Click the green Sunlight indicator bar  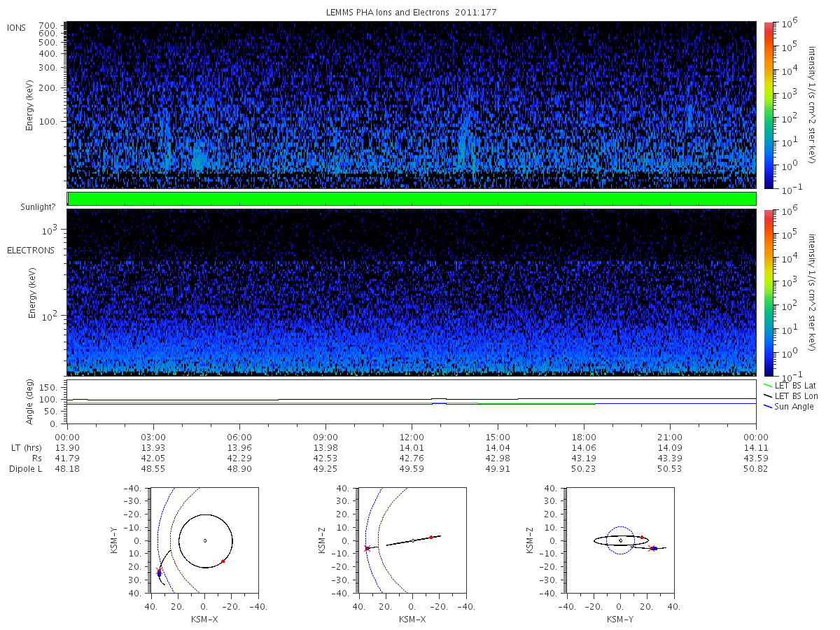click(x=412, y=199)
